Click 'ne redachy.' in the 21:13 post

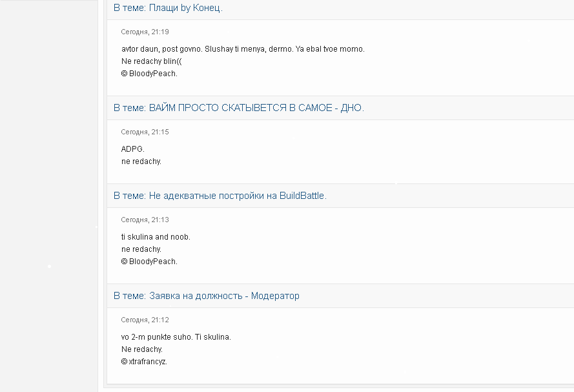click(141, 249)
